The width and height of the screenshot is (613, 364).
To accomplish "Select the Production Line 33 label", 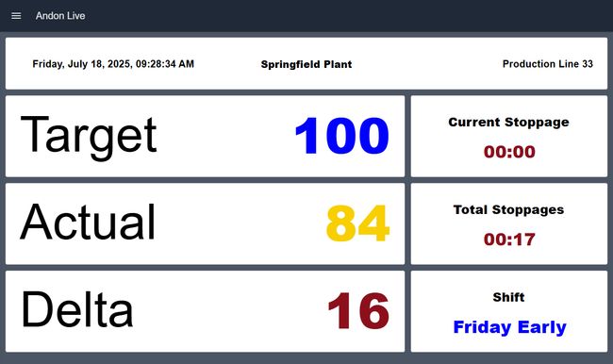I will coord(547,64).
